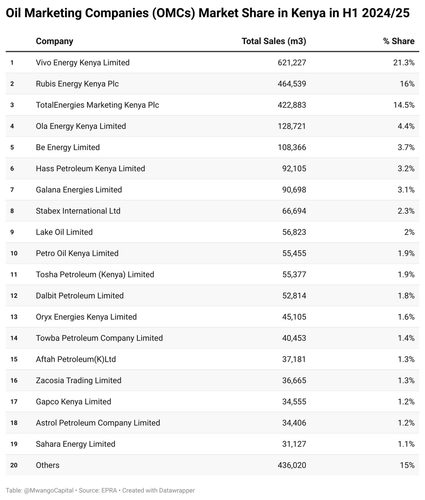This screenshot has height=500, width=425.
Task: Click Hass Petroleum Kenya Limited
Action: click(90, 168)
